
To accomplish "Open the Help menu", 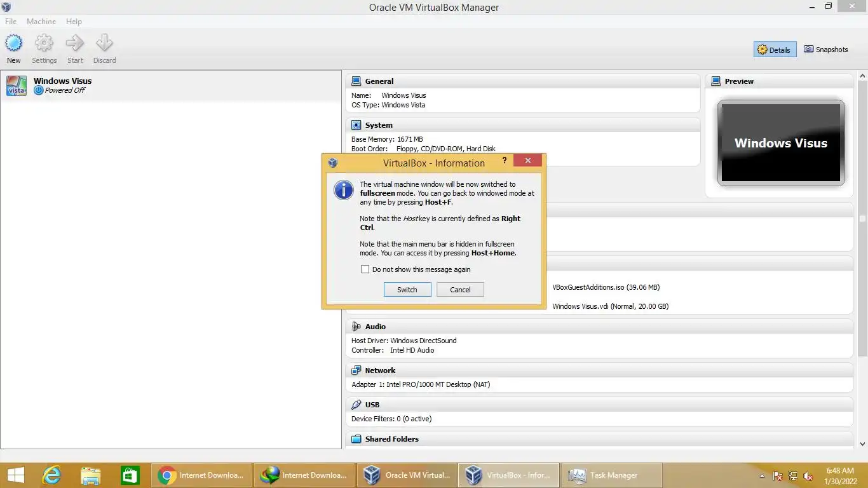I will click(74, 22).
